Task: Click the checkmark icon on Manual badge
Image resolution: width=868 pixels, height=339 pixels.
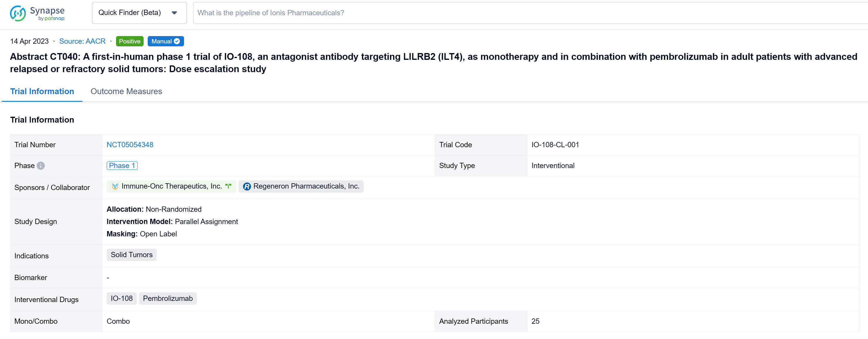Action: (x=177, y=41)
